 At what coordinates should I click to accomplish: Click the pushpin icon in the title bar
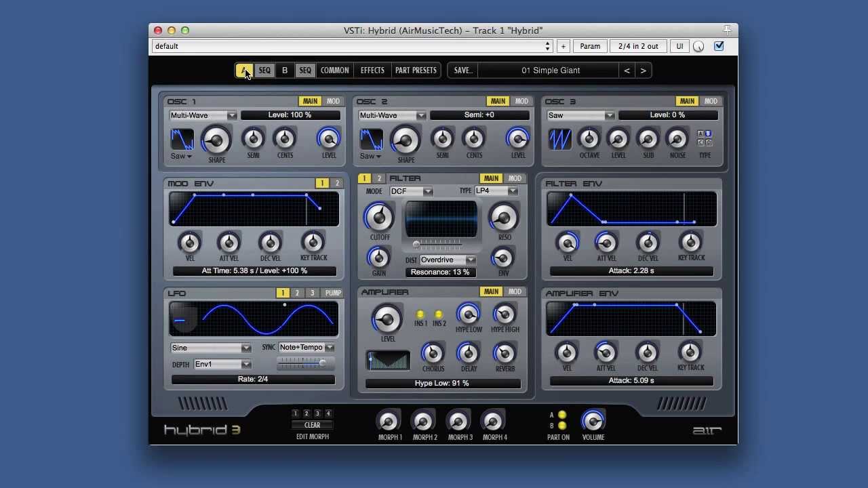(x=727, y=30)
